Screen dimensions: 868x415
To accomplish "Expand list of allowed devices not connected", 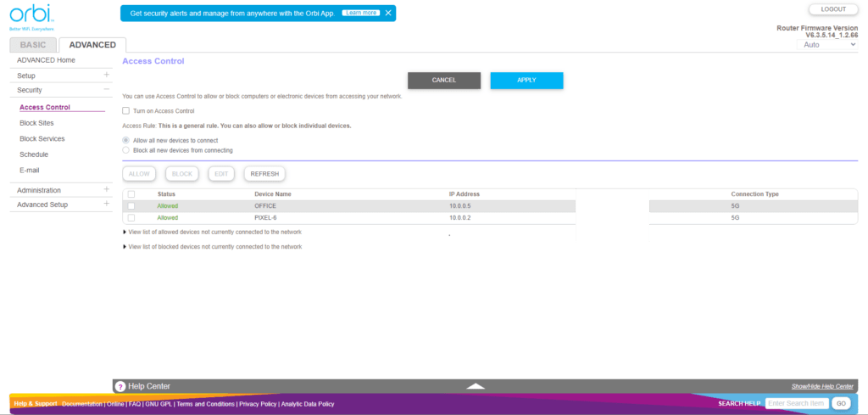I will tap(212, 232).
